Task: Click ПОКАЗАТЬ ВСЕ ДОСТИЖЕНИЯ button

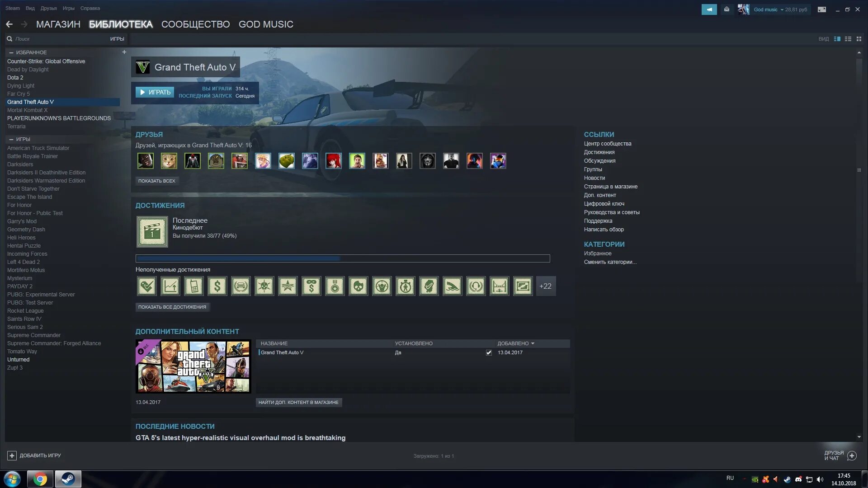Action: [x=172, y=307]
